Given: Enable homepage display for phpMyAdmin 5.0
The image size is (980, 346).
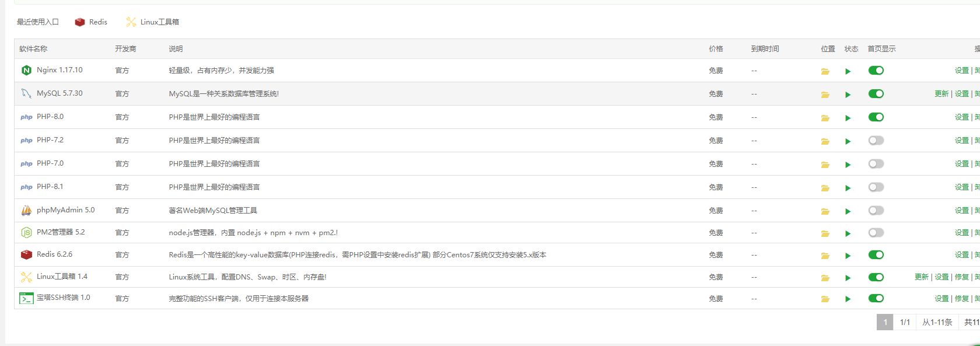Looking at the screenshot, I should [876, 211].
